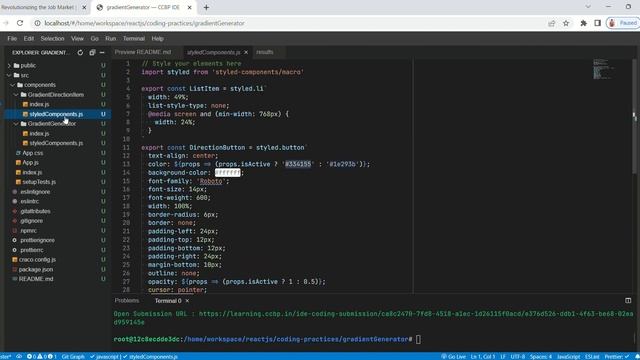Open the Selection menu
Screen dimensions: 640x360
coord(52,39)
